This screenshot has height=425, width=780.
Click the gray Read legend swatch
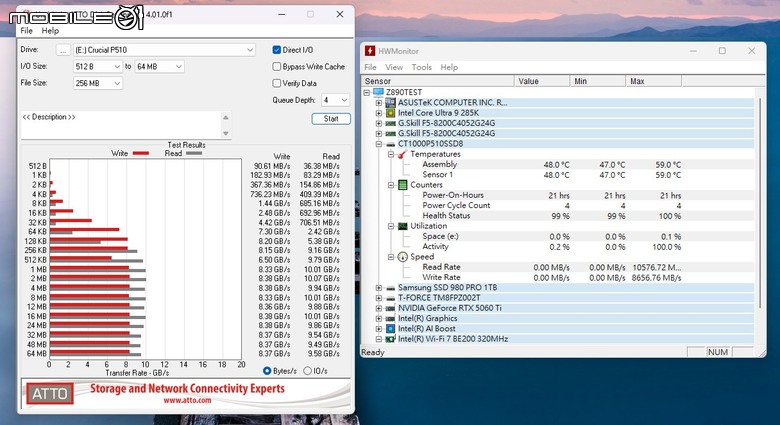click(x=194, y=153)
